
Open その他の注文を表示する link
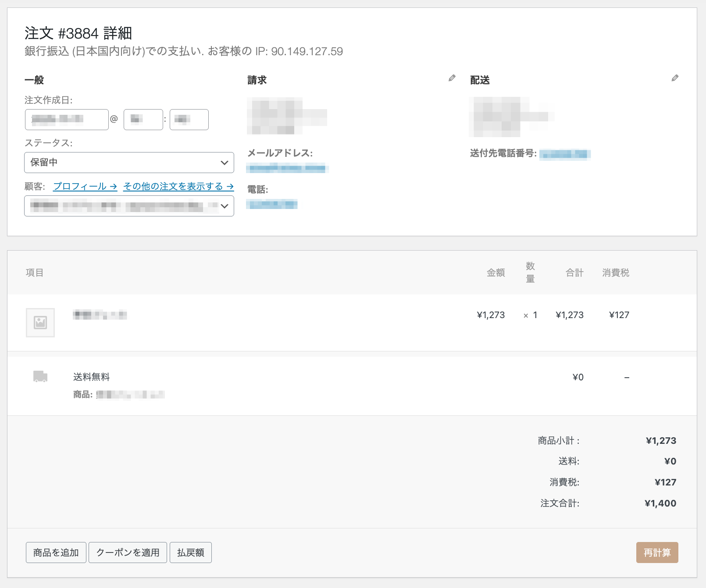(178, 186)
